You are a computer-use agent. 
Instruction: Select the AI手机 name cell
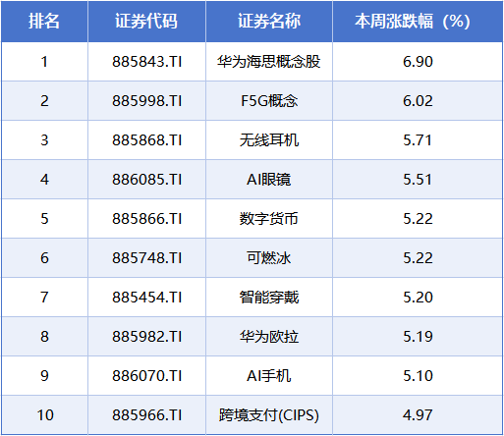coord(269,376)
